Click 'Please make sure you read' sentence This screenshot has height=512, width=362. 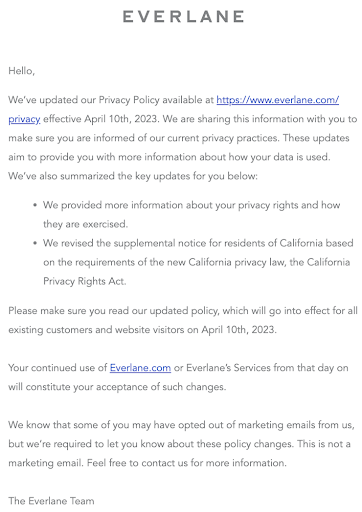tap(183, 311)
